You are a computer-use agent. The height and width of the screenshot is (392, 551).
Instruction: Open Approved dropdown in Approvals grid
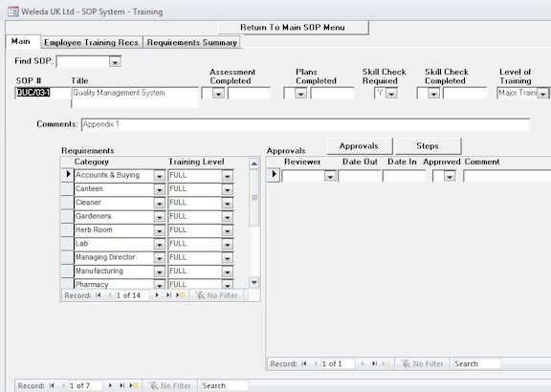pyautogui.click(x=450, y=176)
